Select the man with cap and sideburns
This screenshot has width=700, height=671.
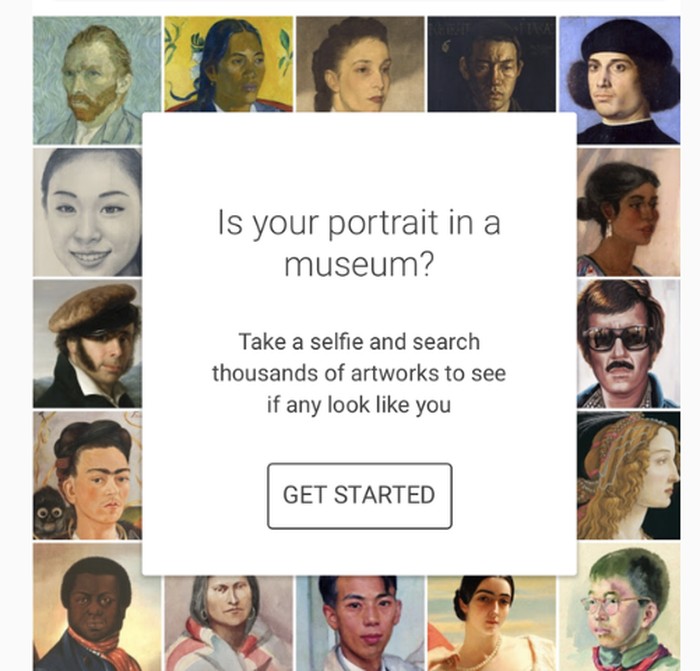point(88,343)
